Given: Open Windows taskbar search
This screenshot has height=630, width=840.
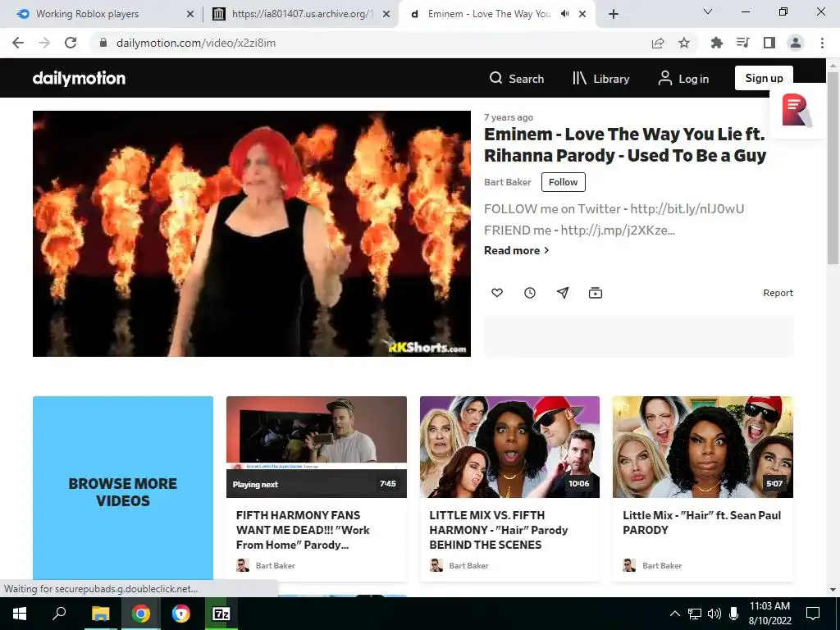Looking at the screenshot, I should click(59, 614).
